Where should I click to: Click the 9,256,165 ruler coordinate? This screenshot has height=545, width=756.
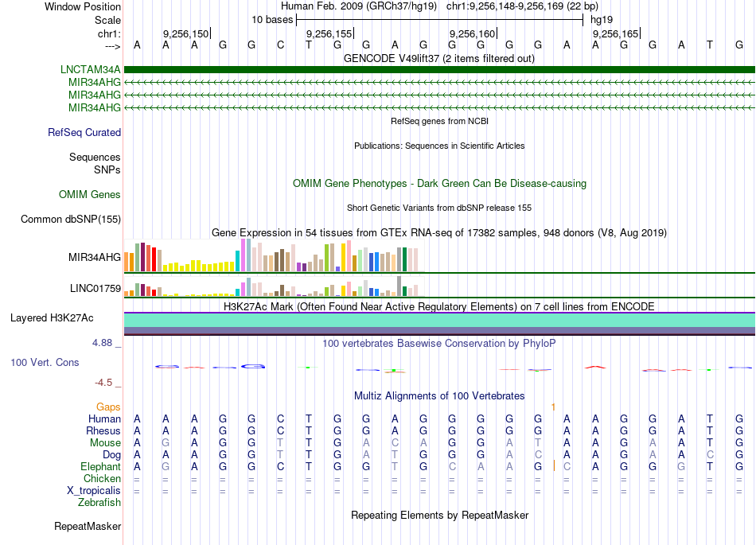615,33
